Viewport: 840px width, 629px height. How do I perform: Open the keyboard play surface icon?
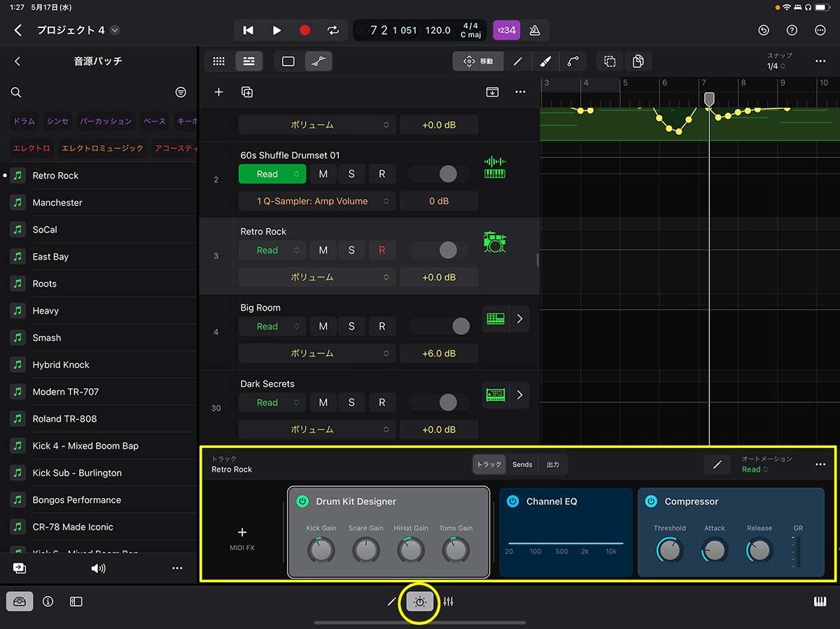820,602
